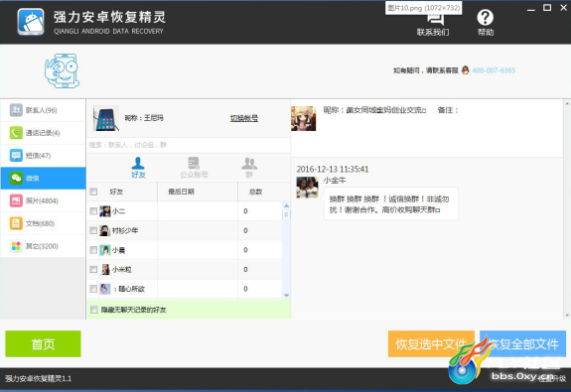Click friend list scrollbar up arrow
Image resolution: width=571 pixels, height=392 pixels.
[286, 206]
